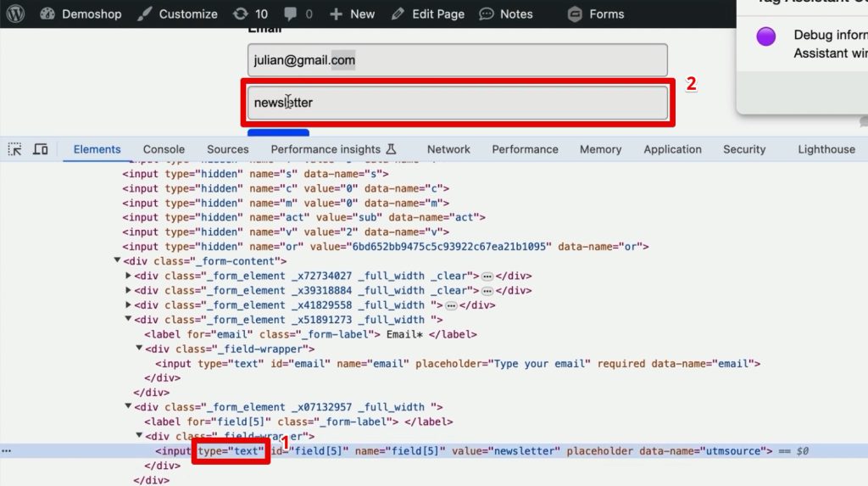Select the hidden input named "s" row
The height and width of the screenshot is (486, 868).
[x=255, y=174]
